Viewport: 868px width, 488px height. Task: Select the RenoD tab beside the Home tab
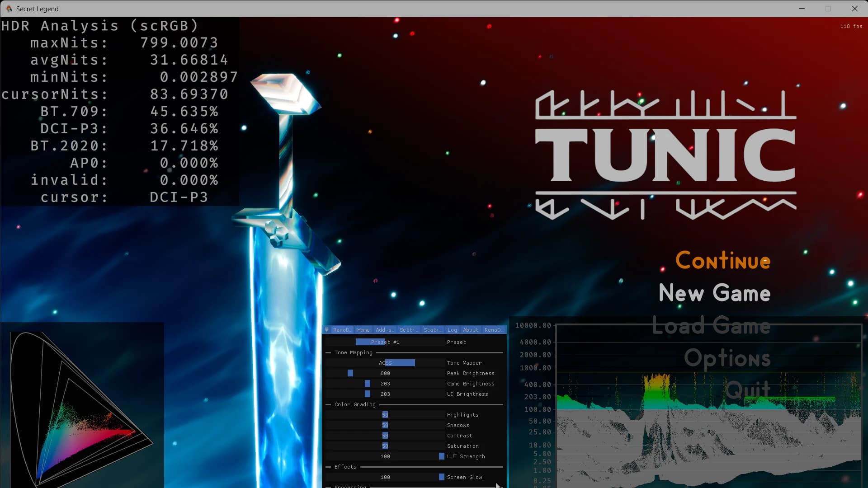[342, 330]
